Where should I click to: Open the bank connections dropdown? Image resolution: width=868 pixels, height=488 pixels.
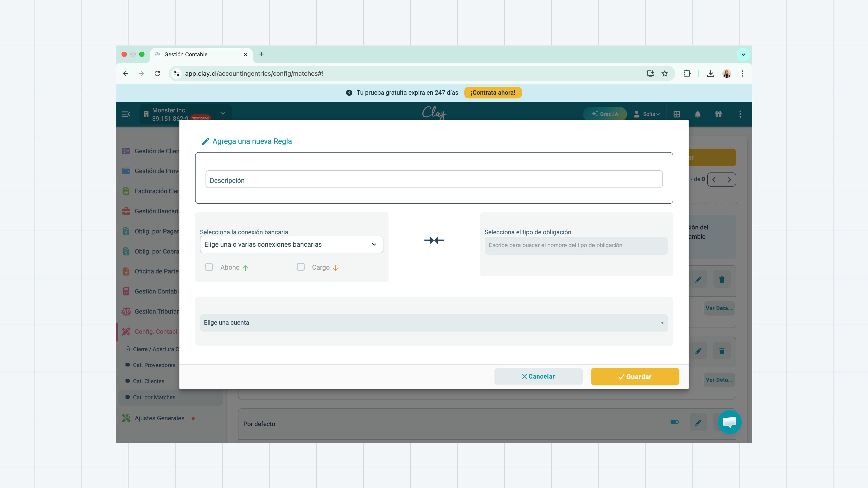(292, 245)
